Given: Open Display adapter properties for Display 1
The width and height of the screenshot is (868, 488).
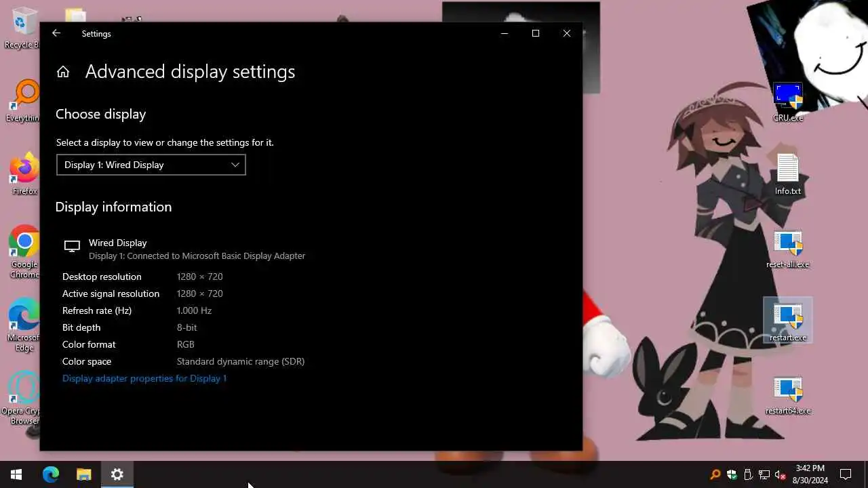Looking at the screenshot, I should [x=144, y=378].
